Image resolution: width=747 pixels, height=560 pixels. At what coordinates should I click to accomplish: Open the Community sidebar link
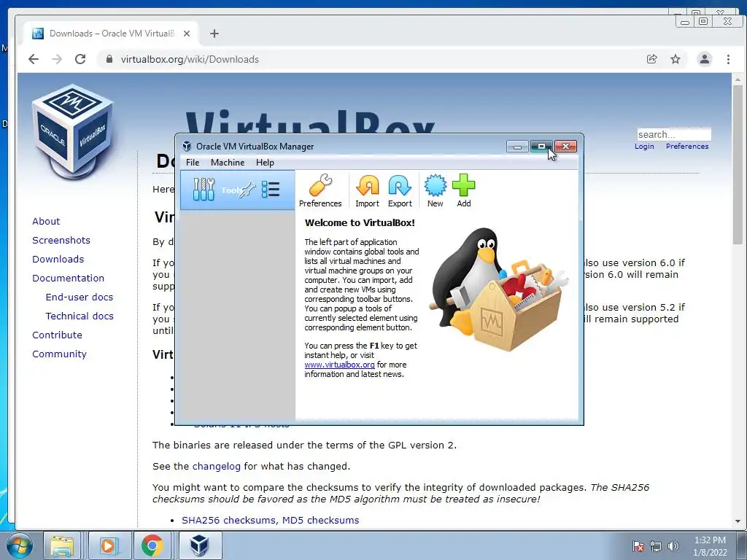pyautogui.click(x=60, y=354)
